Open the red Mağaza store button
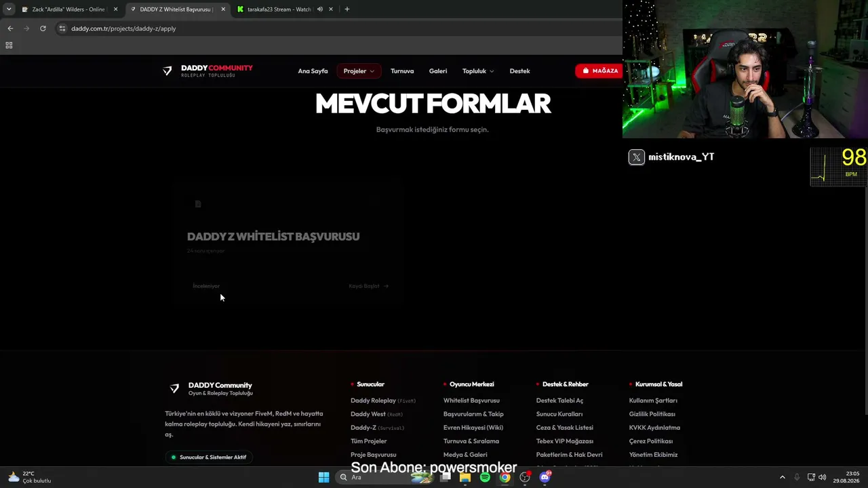Screen dimensions: 868x488 pos(599,71)
